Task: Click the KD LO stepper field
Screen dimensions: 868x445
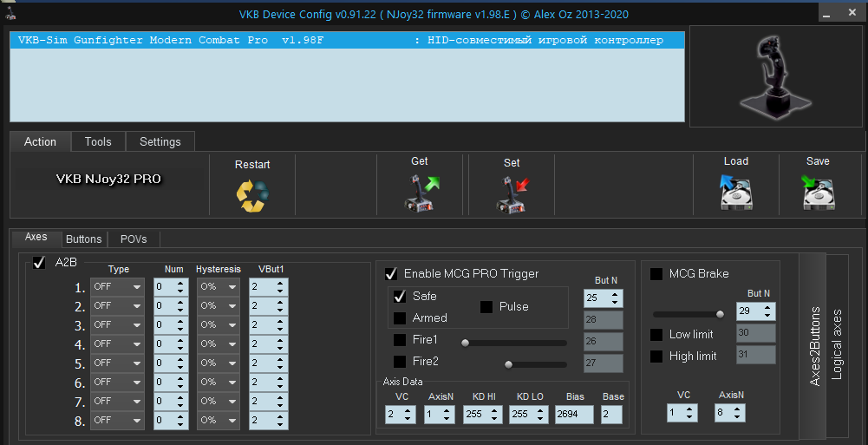Action: coord(529,415)
